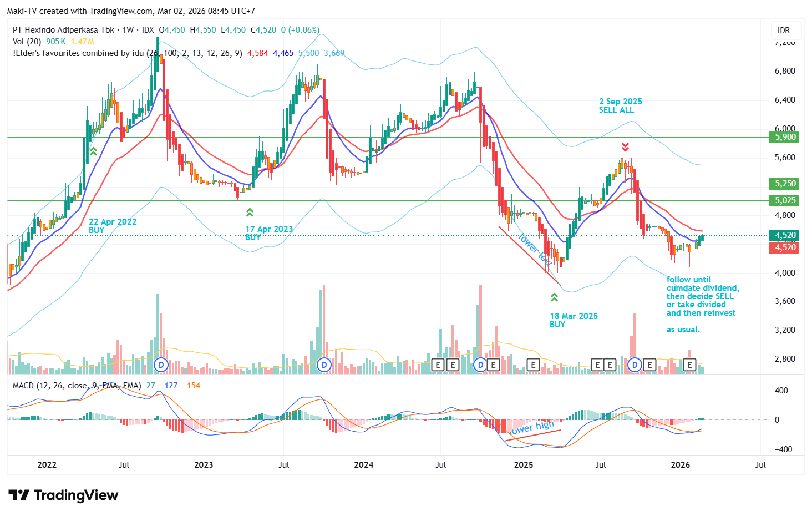Select the E marker right beside the 2024 D marker
This screenshot has width=812, height=516.
point(493,365)
